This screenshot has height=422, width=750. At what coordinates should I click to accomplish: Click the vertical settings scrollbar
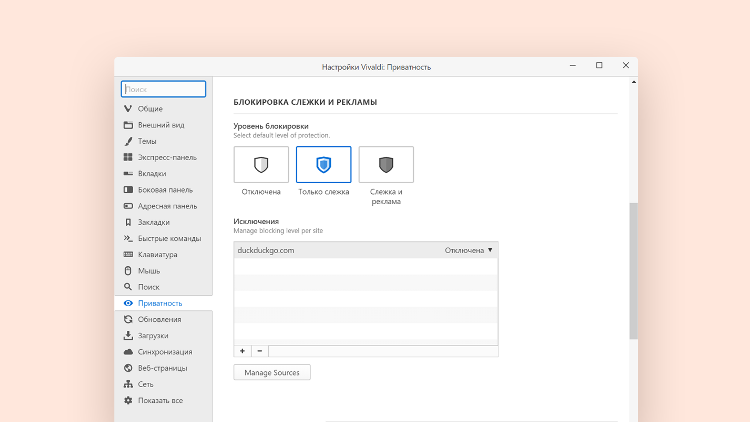633,270
